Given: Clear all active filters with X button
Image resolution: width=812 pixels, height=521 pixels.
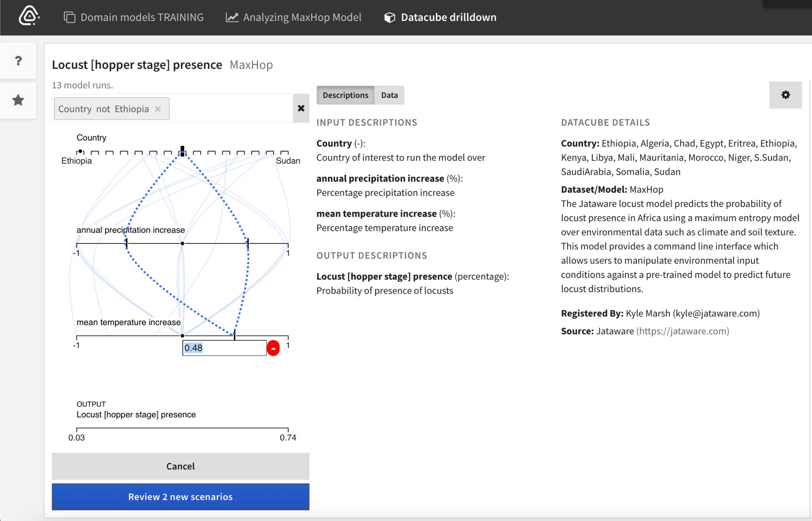Looking at the screenshot, I should pyautogui.click(x=301, y=108).
